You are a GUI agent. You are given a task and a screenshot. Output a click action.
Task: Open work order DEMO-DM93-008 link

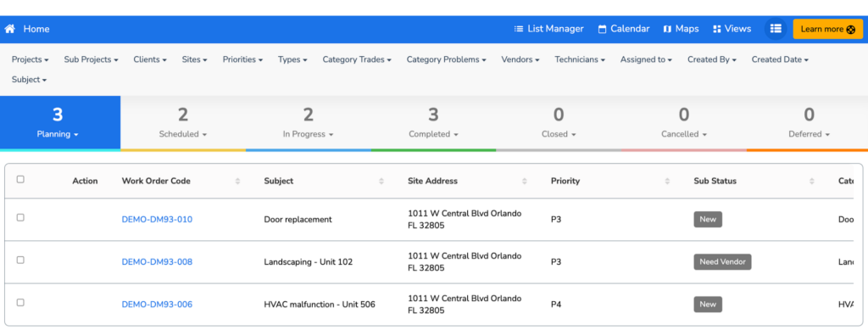point(157,261)
